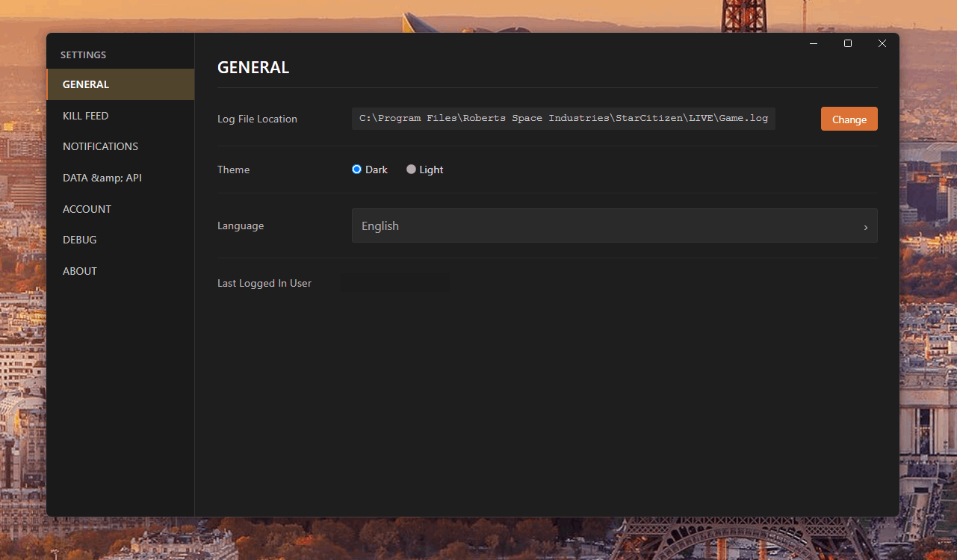Viewport: 957px width, 560px height.
Task: Close the settings window
Action: pos(882,43)
